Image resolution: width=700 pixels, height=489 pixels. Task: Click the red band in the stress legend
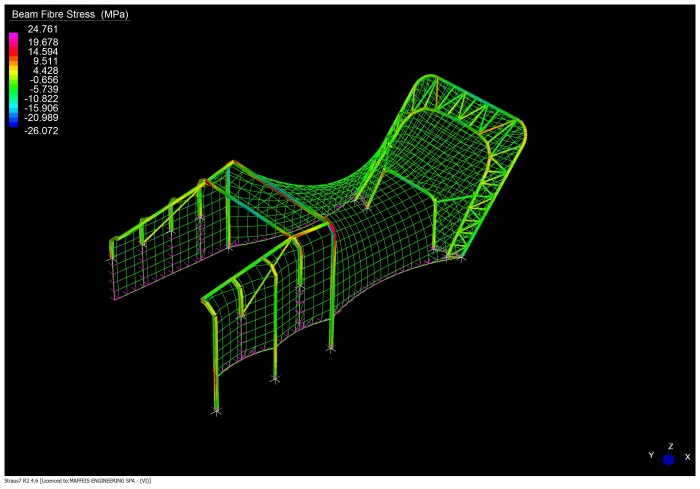pos(13,50)
